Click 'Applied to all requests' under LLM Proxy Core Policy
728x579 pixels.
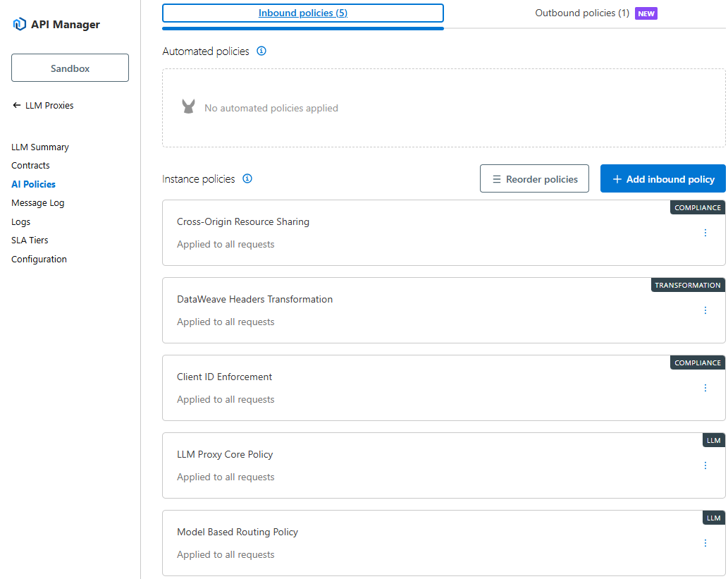(x=226, y=477)
